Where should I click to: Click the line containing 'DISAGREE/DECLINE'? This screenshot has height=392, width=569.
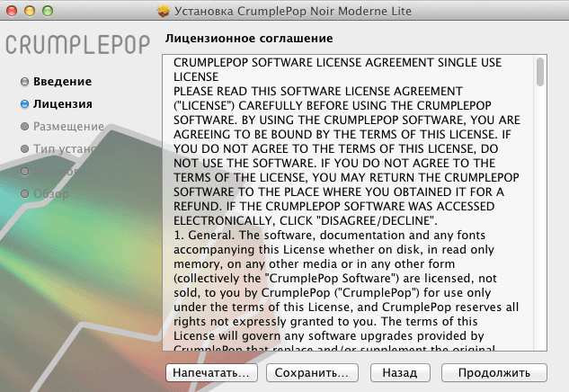tap(306, 220)
